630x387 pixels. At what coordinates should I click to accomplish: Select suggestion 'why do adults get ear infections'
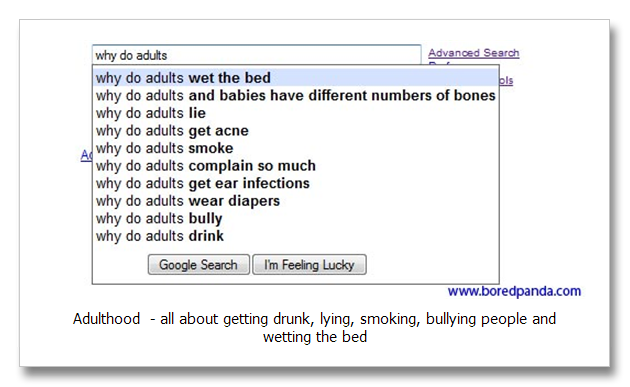coord(296,183)
